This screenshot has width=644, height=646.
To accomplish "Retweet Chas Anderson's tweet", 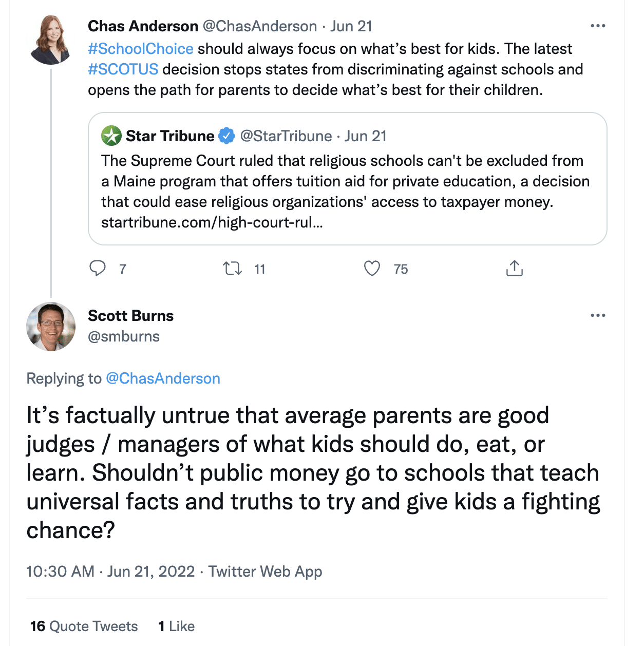I will tap(233, 269).
